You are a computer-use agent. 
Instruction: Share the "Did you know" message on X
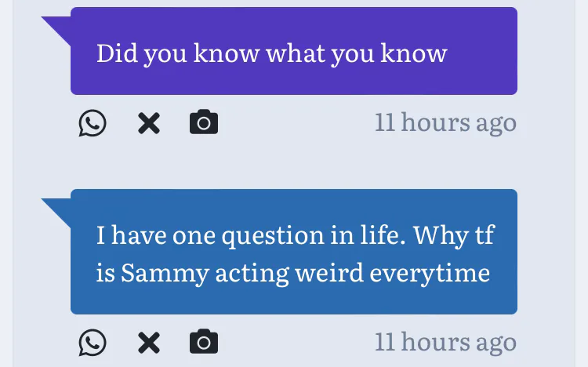tap(148, 123)
